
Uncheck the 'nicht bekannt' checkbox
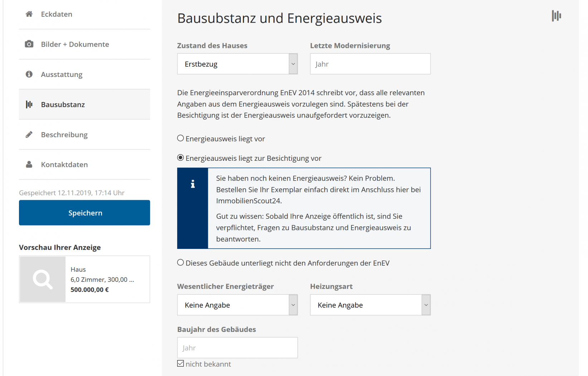(x=181, y=363)
